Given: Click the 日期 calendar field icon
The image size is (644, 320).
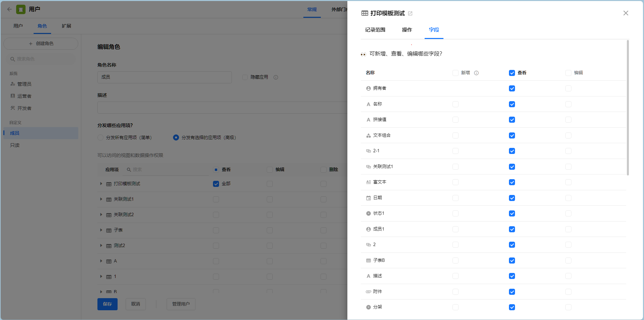Looking at the screenshot, I should pyautogui.click(x=369, y=198).
